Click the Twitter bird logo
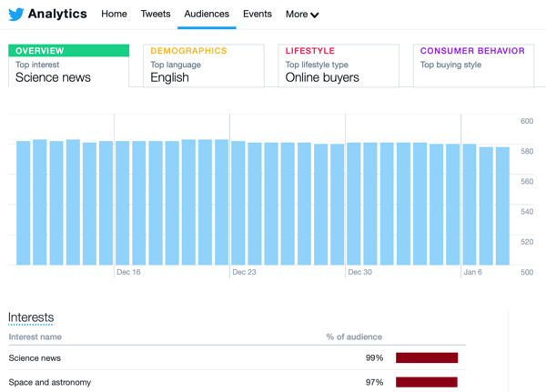Image resolution: width=546 pixels, height=392 pixels. point(16,15)
